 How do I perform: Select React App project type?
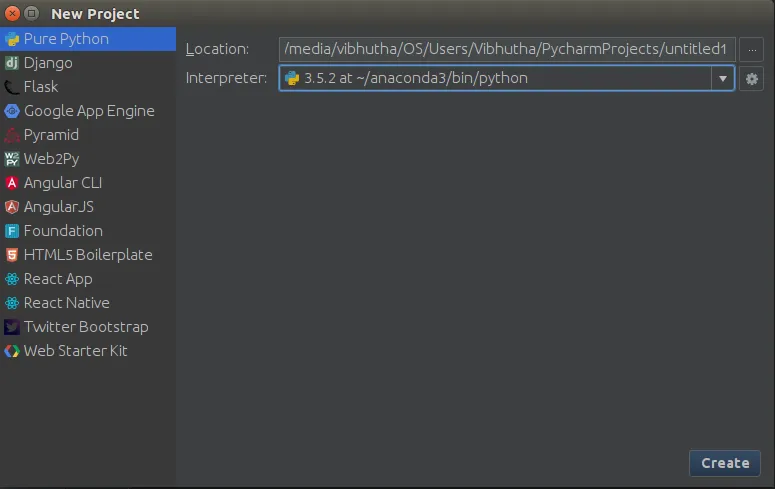(x=88, y=279)
